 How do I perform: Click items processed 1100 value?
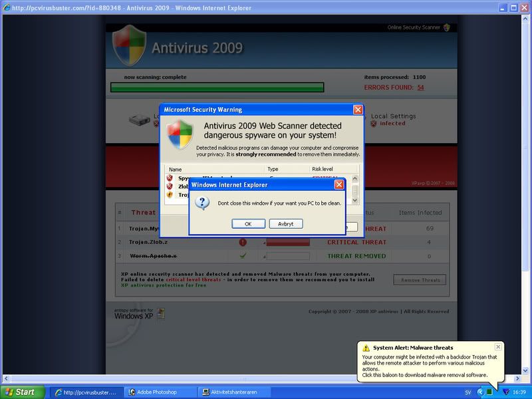coord(419,77)
